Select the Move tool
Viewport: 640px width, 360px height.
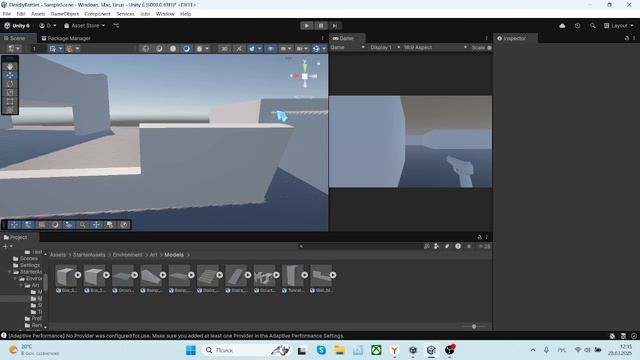point(10,75)
